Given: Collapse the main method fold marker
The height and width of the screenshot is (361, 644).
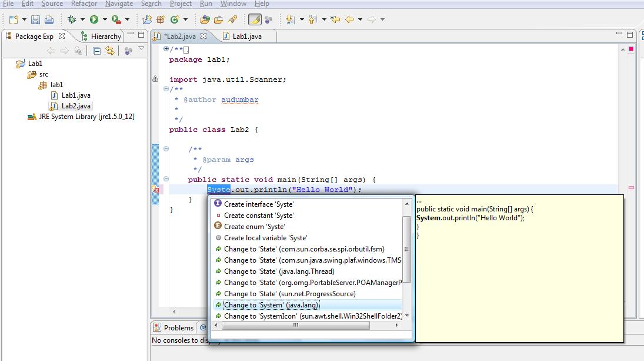Looking at the screenshot, I should (166, 179).
